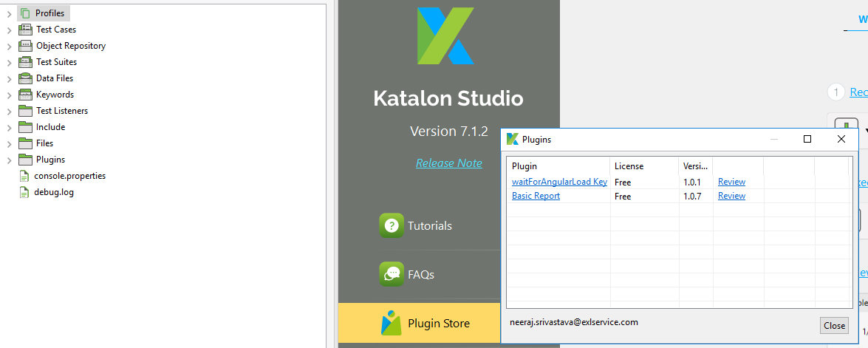
Task: Click the License column header
Action: pyautogui.click(x=644, y=166)
